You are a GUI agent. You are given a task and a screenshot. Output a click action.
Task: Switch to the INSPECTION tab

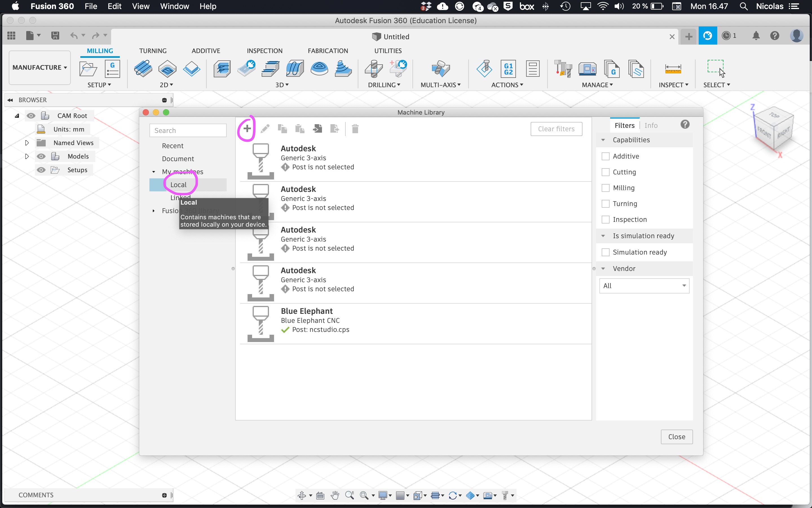(264, 51)
